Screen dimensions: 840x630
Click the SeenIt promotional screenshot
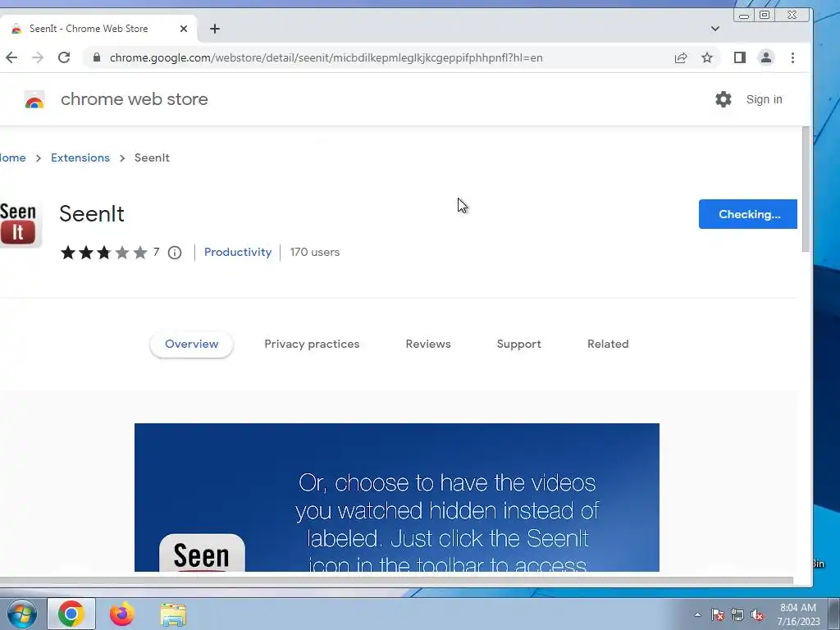[x=397, y=498]
